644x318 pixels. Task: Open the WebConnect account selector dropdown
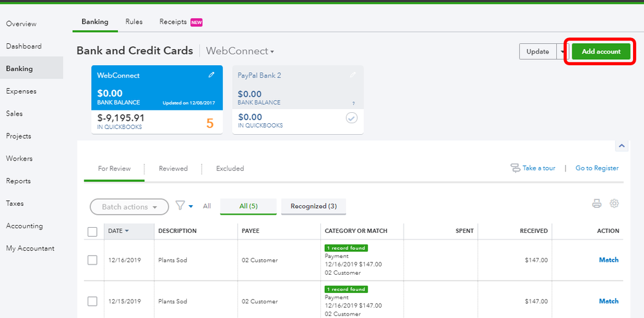tap(240, 51)
